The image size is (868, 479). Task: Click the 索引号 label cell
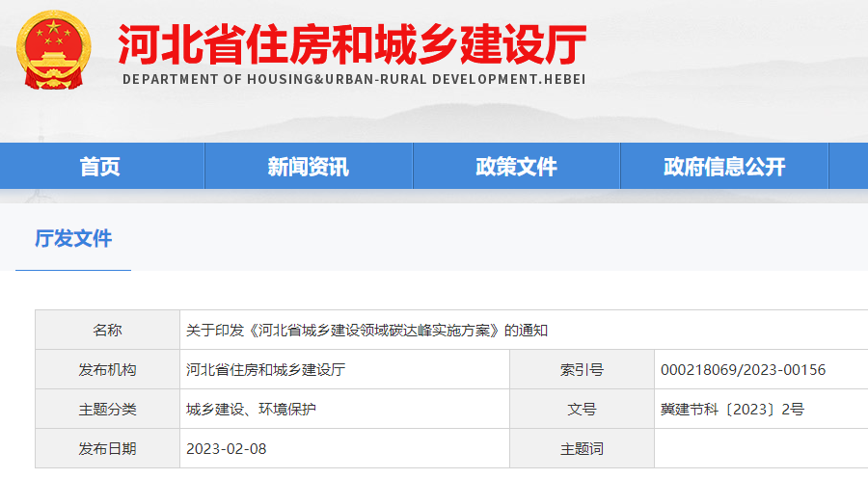click(x=582, y=369)
